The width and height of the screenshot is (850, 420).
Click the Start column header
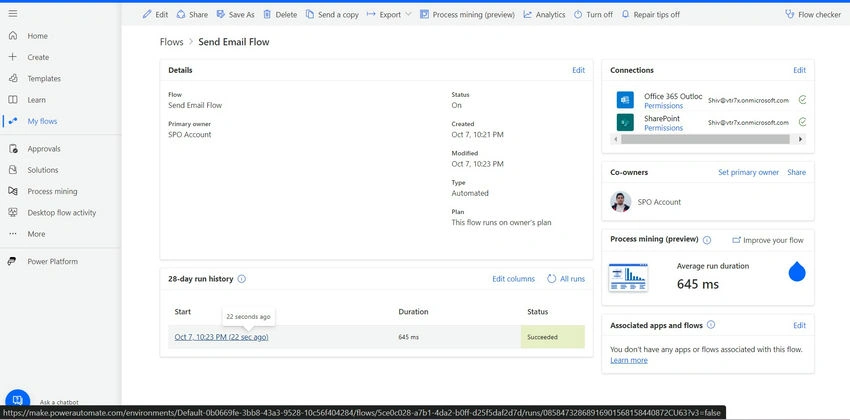tap(183, 312)
